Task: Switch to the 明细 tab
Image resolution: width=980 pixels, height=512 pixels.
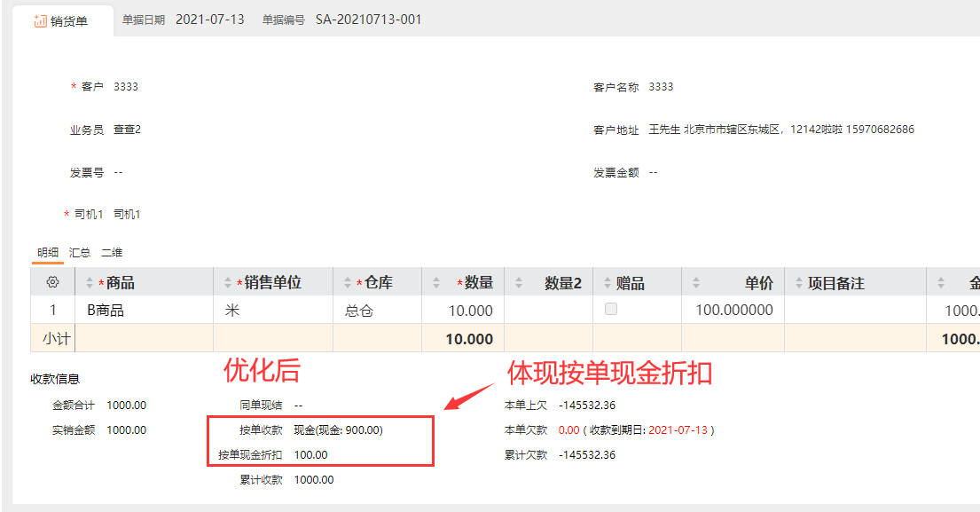Action: pyautogui.click(x=48, y=252)
